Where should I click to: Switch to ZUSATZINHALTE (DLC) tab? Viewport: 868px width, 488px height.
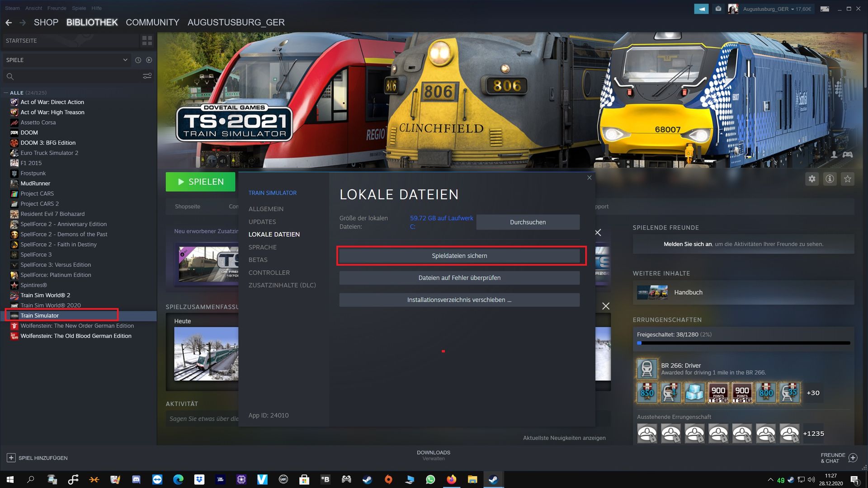click(x=282, y=285)
